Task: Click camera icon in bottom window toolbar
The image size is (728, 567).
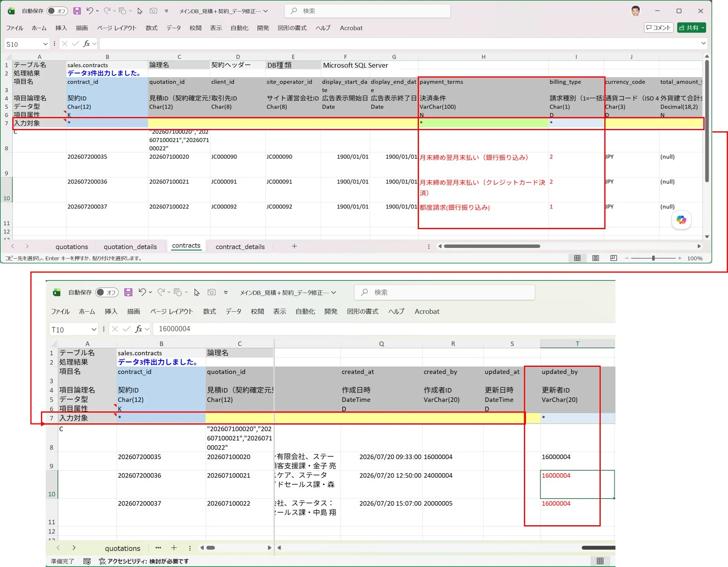Action: click(x=212, y=292)
